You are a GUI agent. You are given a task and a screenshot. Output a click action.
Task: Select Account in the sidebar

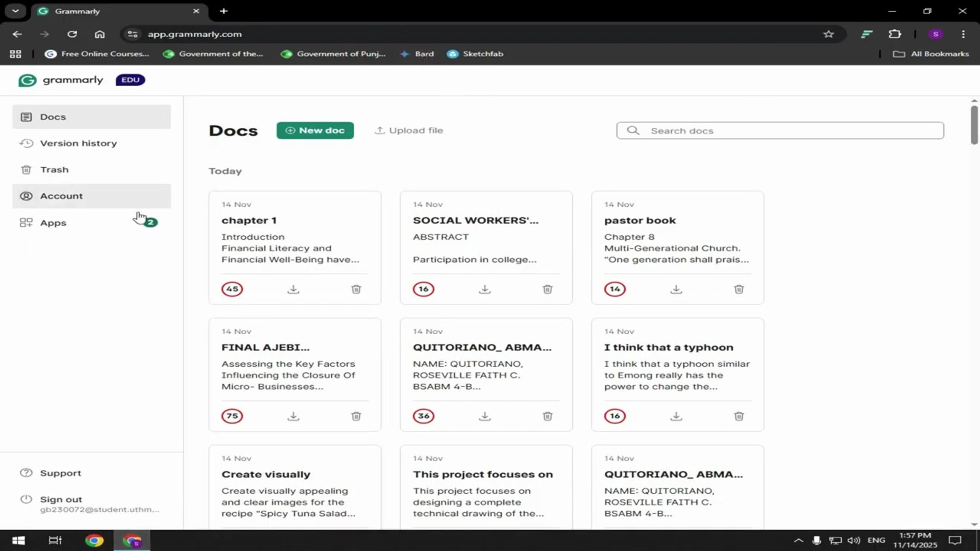pyautogui.click(x=61, y=195)
